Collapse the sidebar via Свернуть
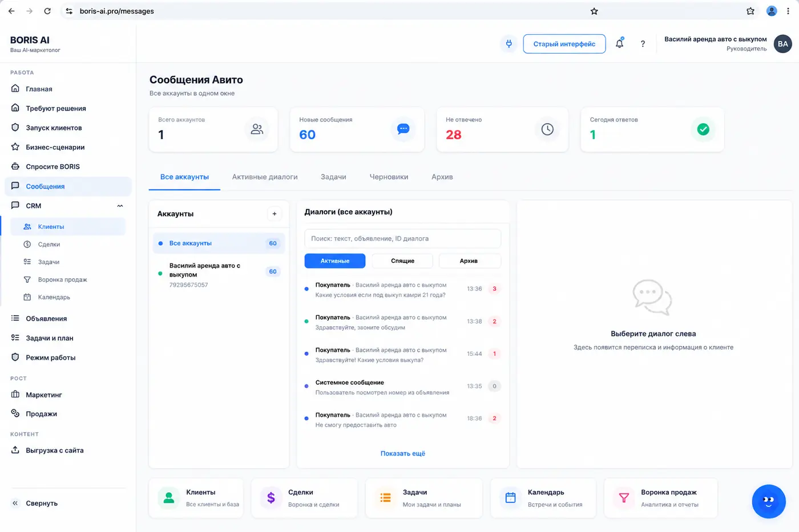 (35, 503)
